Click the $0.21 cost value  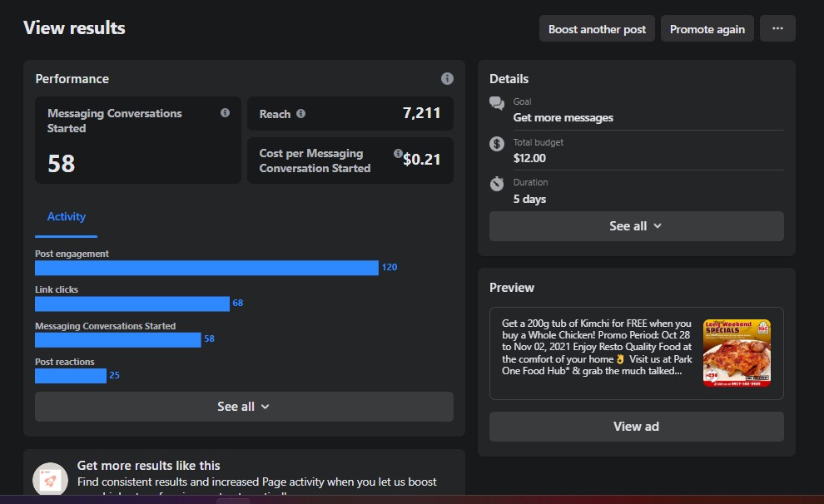[x=421, y=159]
